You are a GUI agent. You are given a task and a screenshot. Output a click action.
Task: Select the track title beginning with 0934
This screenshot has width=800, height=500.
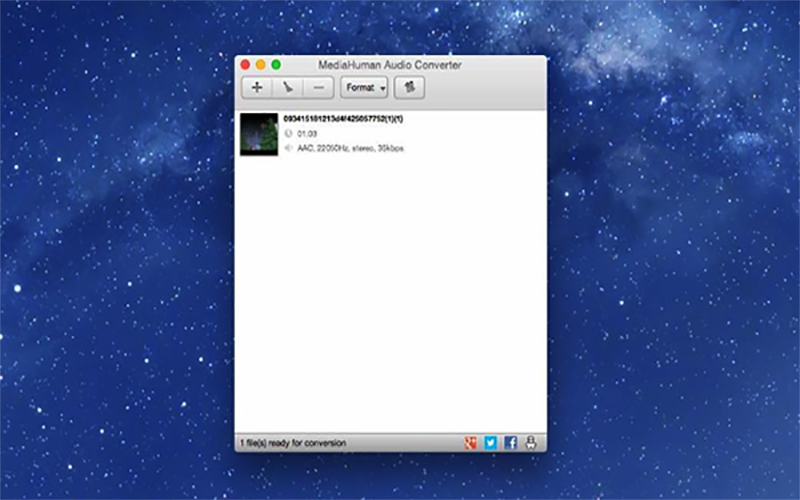[343, 119]
